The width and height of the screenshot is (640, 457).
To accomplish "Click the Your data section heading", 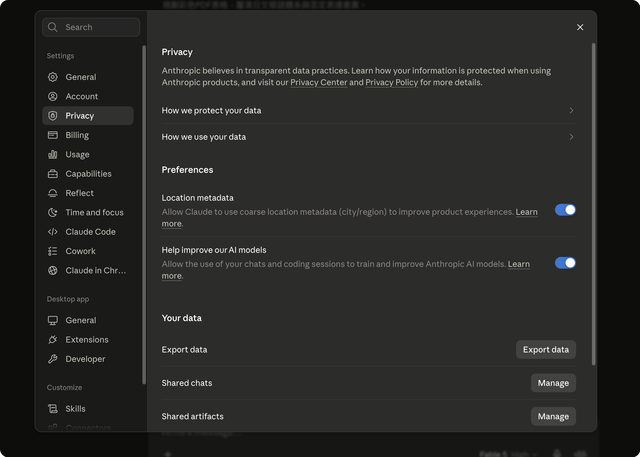I will point(182,318).
